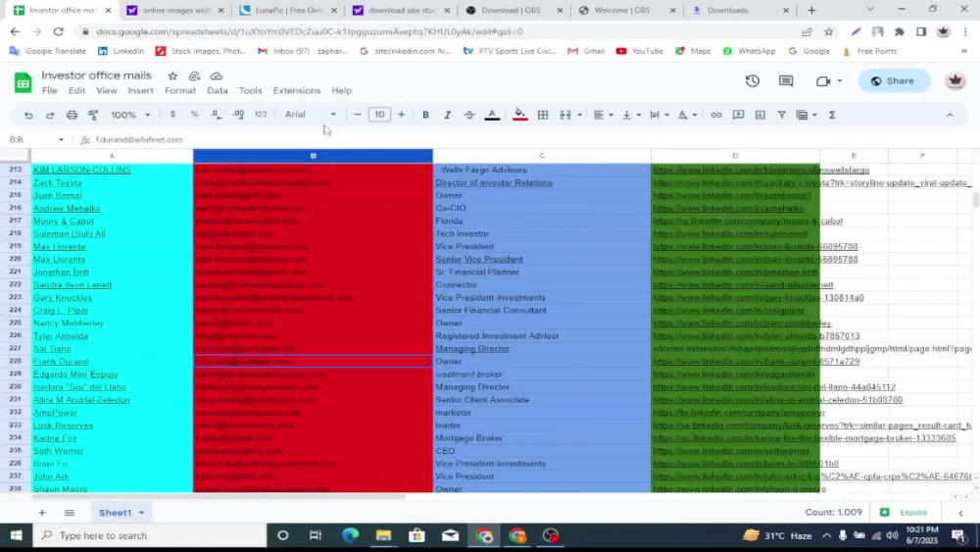
Task: Open the Edit menu
Action: coord(76,90)
